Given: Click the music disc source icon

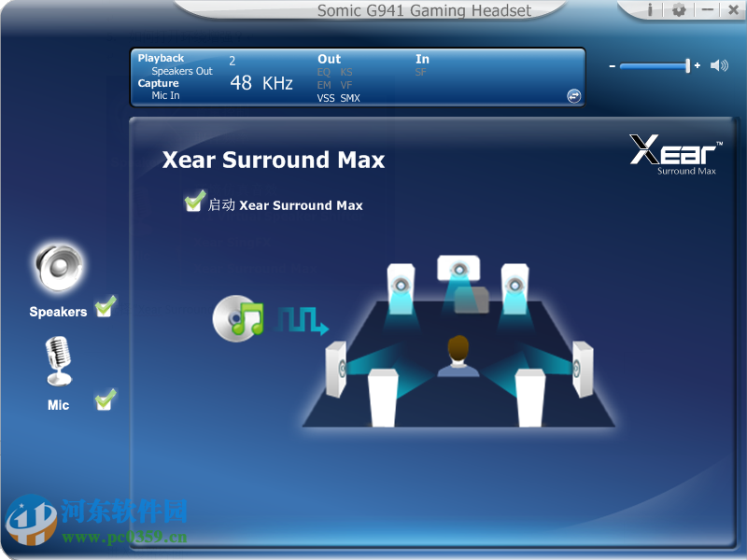Looking at the screenshot, I should [238, 318].
